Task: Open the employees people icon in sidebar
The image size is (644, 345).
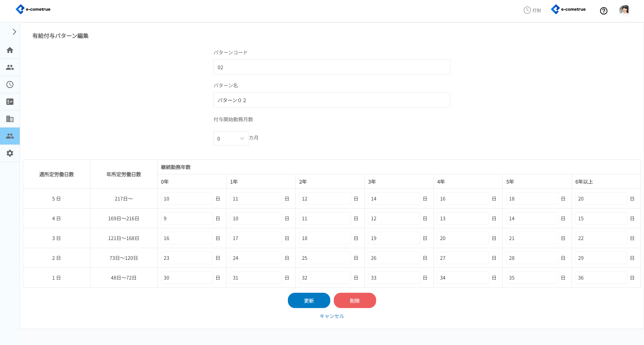Action: click(x=10, y=67)
